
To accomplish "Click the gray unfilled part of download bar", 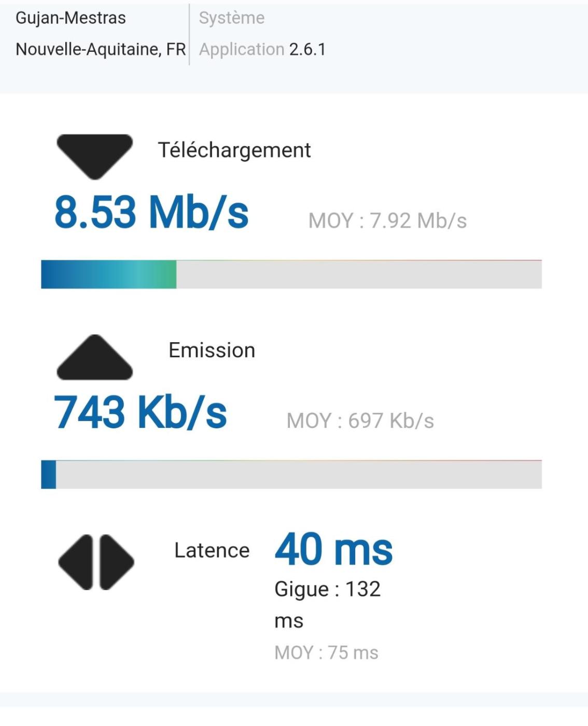I will coord(359,275).
